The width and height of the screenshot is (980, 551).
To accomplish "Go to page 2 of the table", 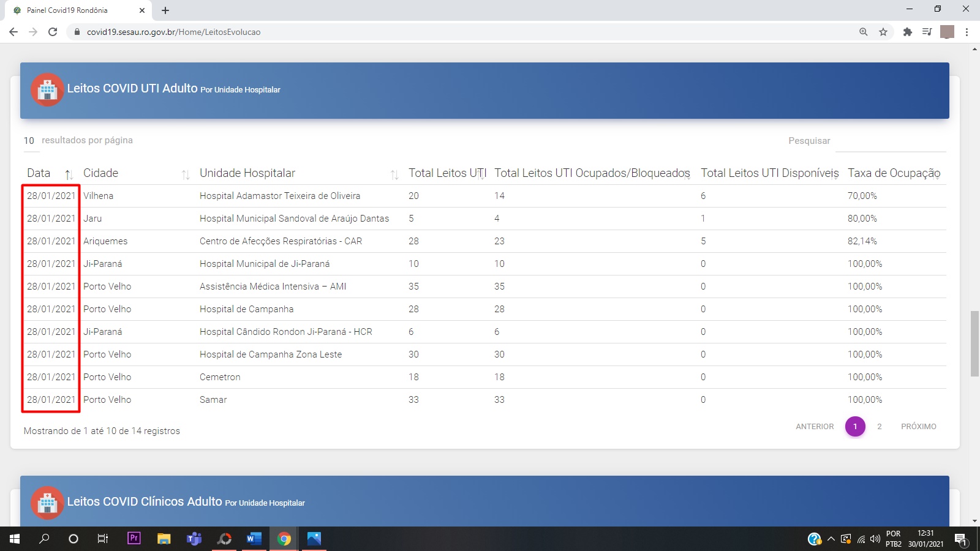I will tap(879, 427).
